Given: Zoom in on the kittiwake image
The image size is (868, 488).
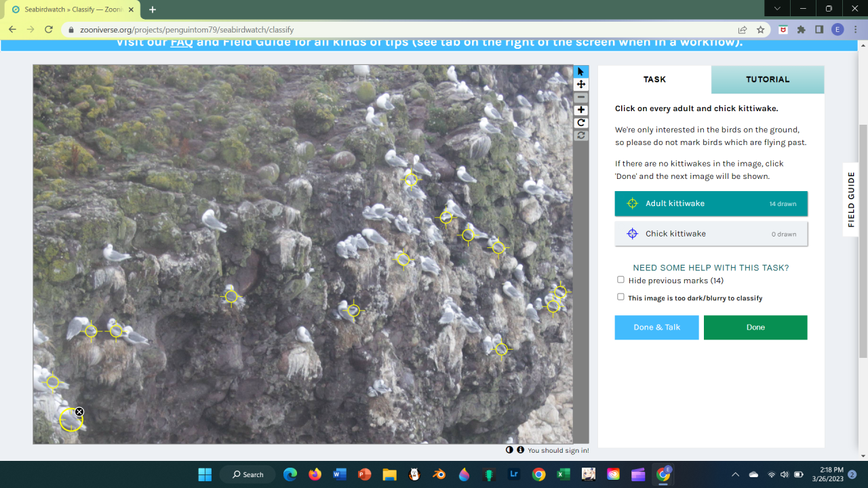Looking at the screenshot, I should [x=581, y=110].
